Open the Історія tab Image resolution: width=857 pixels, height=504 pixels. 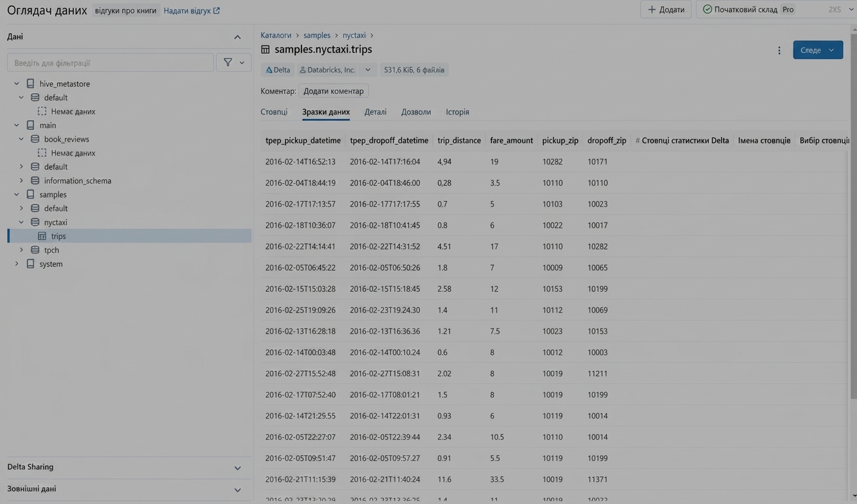[458, 112]
